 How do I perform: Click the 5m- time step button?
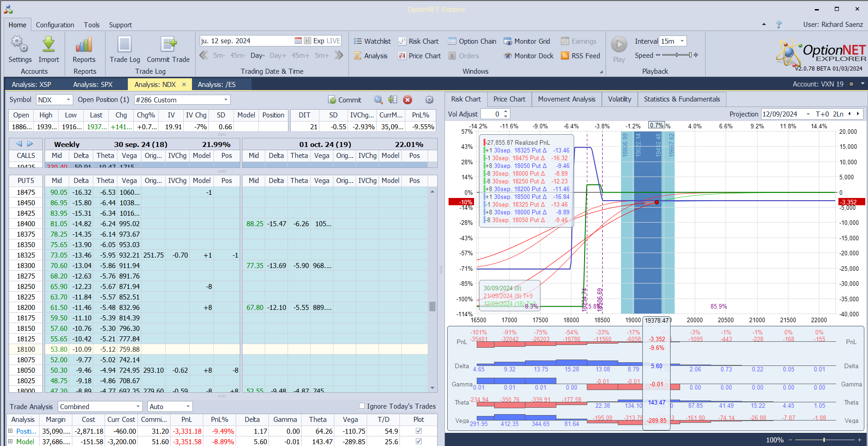(219, 56)
